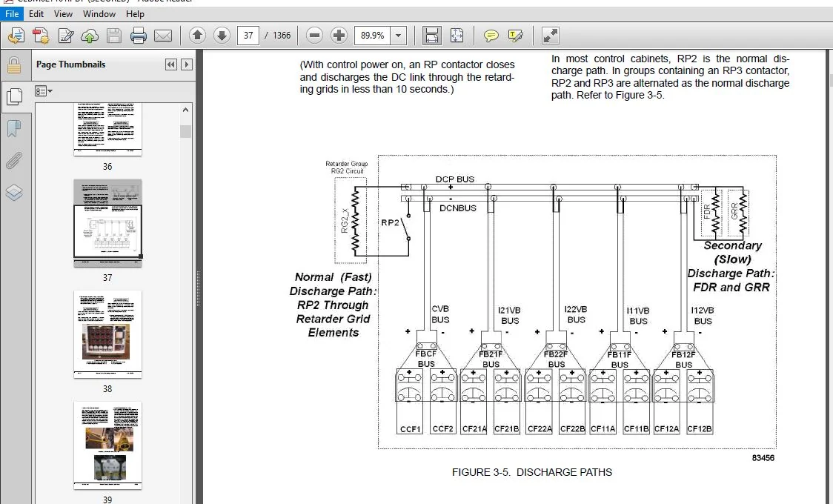Click the total page count 1366
The image size is (833, 504).
pos(282,36)
